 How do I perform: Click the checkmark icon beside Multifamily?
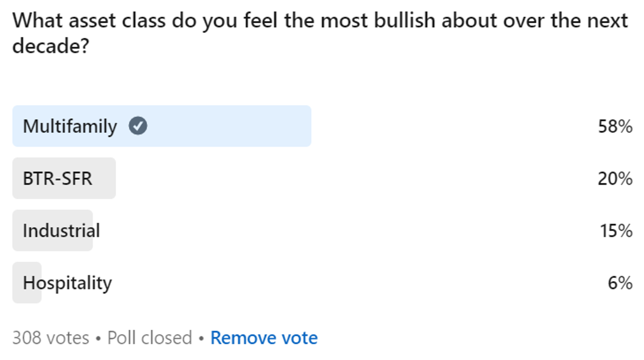[138, 126]
